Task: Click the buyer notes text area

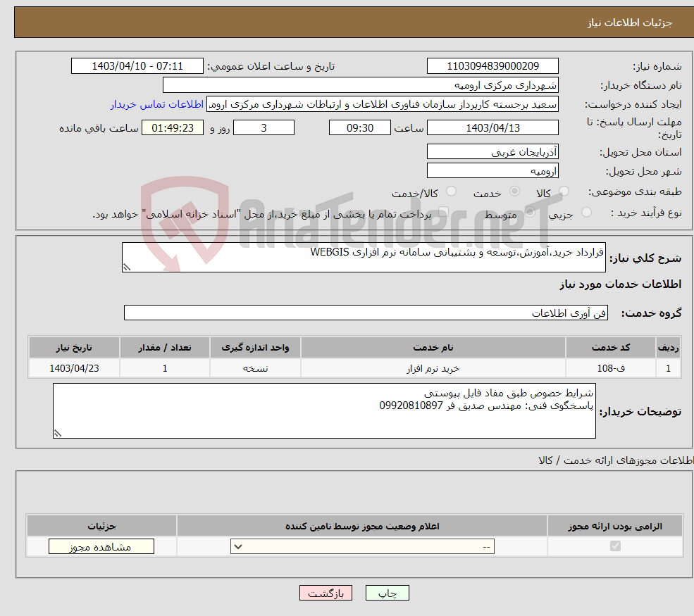Action: click(324, 411)
